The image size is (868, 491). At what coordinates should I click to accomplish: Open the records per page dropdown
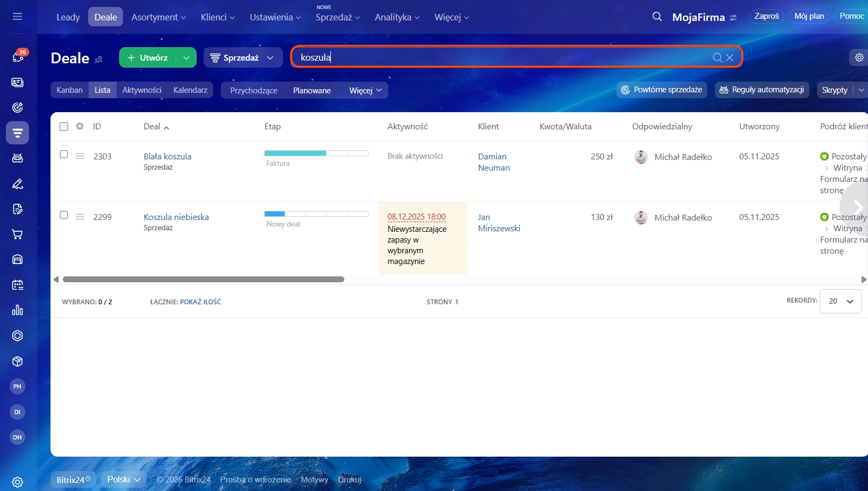pos(840,301)
